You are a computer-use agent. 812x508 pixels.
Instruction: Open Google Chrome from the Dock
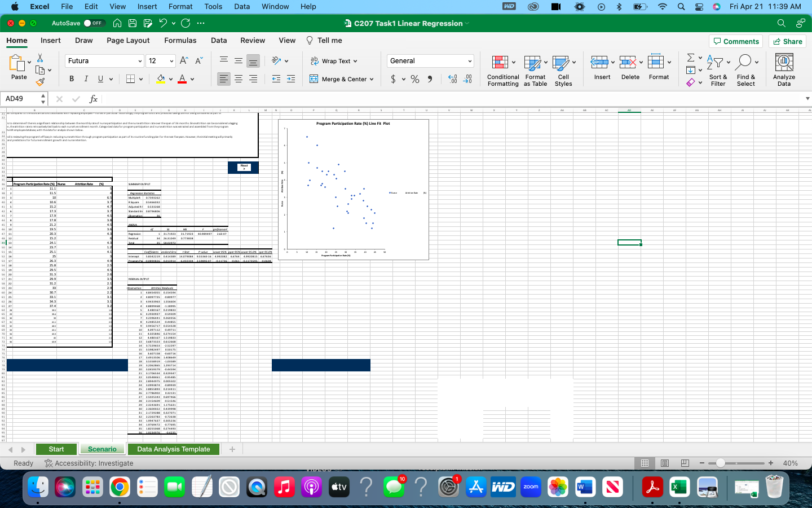point(120,487)
